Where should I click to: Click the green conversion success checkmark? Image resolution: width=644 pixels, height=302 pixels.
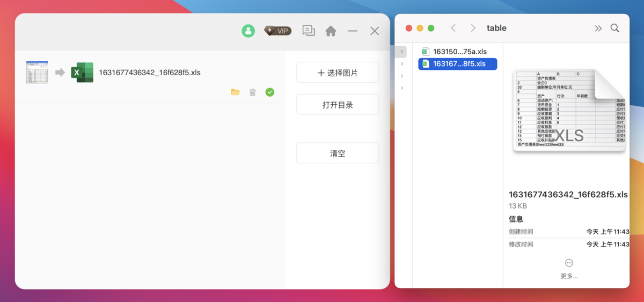click(x=270, y=92)
